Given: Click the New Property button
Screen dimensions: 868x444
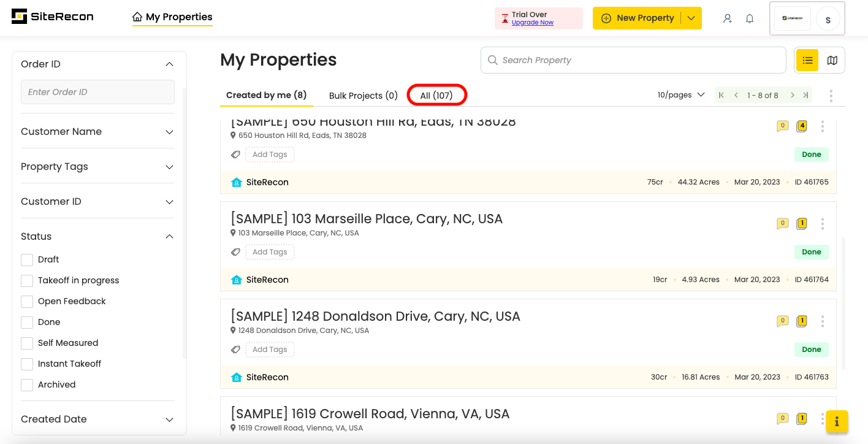Looking at the screenshot, I should pyautogui.click(x=638, y=18).
